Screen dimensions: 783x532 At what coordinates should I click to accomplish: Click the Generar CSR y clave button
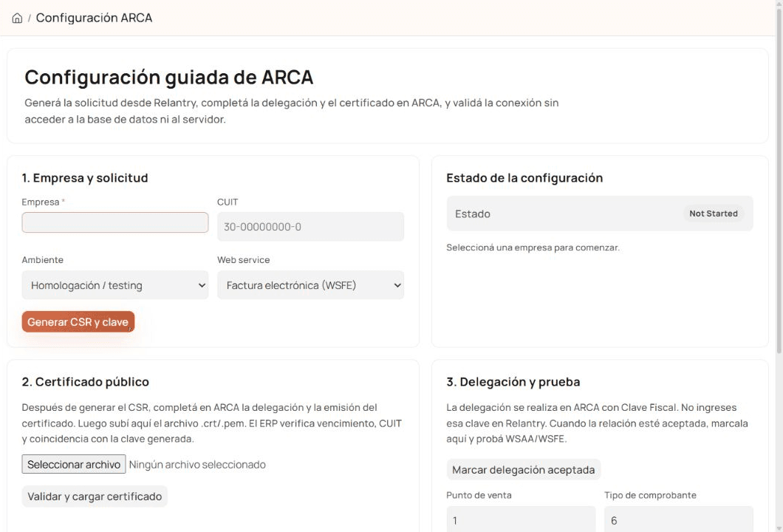(x=78, y=322)
